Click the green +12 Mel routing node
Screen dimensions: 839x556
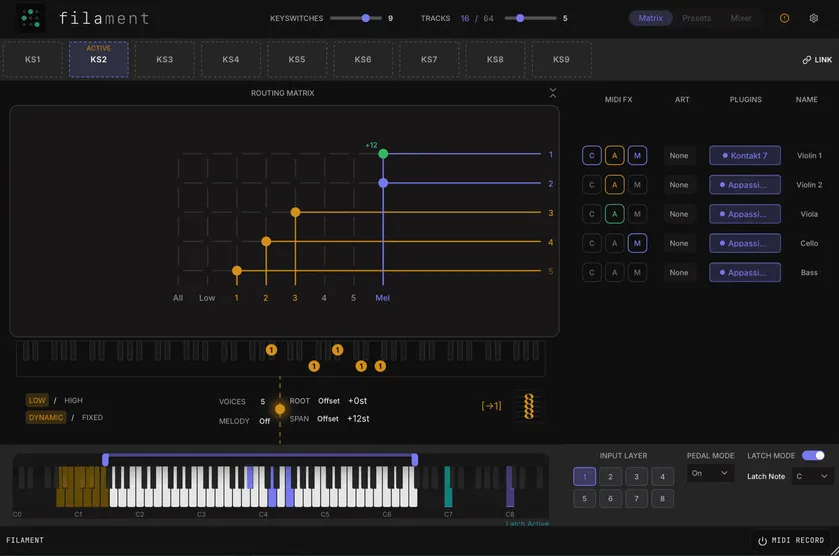coord(383,154)
